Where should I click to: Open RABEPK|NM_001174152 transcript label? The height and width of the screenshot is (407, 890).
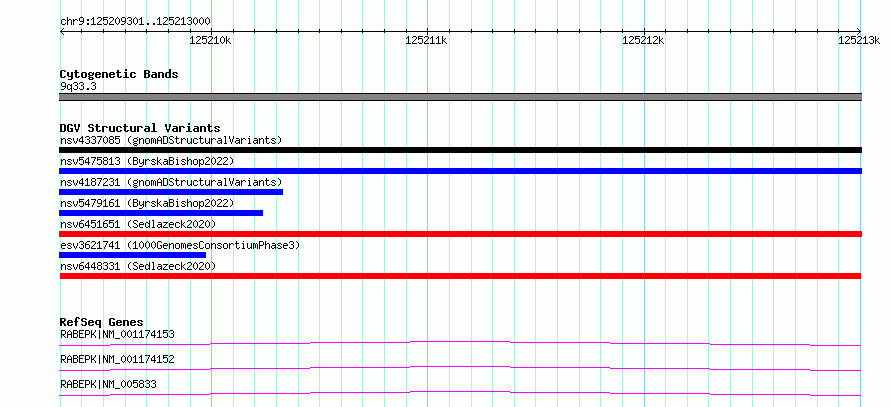[x=117, y=359]
